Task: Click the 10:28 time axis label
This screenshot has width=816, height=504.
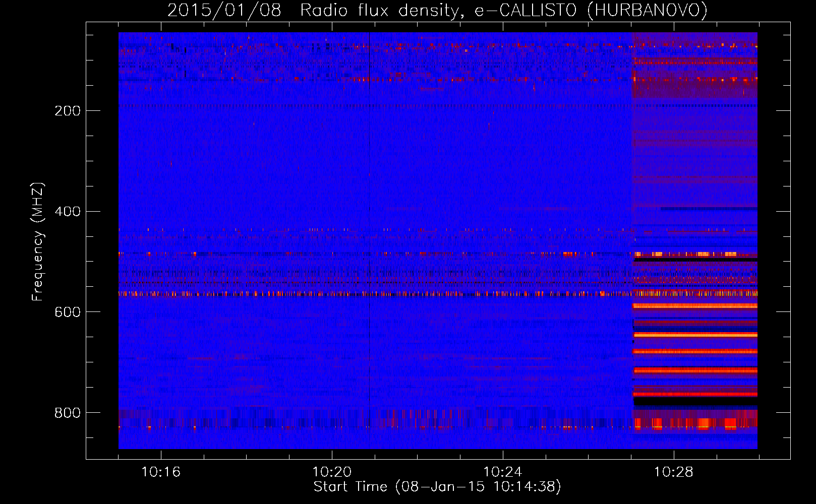Action: pyautogui.click(x=674, y=472)
